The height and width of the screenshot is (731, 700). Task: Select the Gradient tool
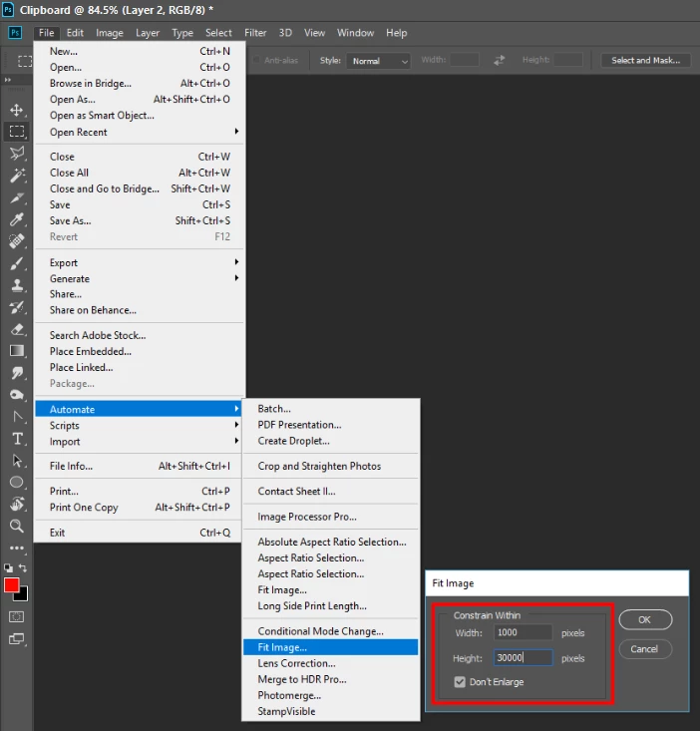coord(17,351)
